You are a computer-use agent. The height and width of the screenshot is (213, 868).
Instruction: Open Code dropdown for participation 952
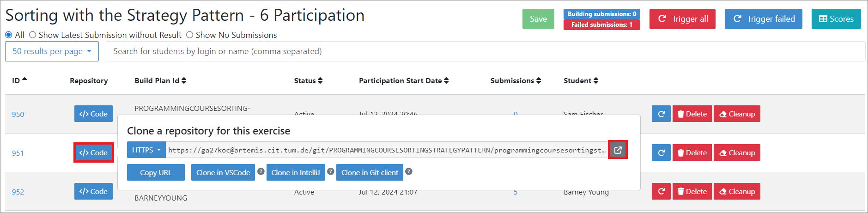93,191
